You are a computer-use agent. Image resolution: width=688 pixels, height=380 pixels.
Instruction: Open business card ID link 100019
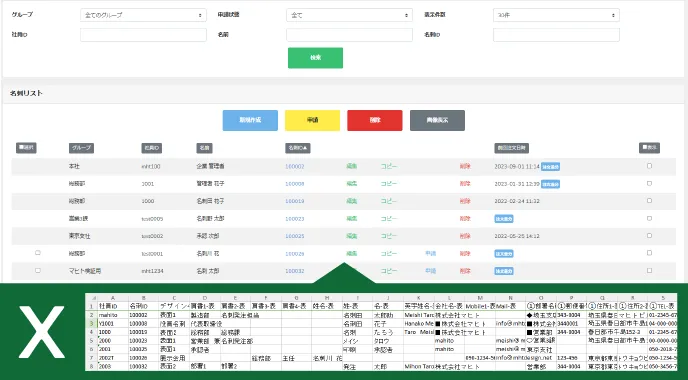(x=294, y=201)
